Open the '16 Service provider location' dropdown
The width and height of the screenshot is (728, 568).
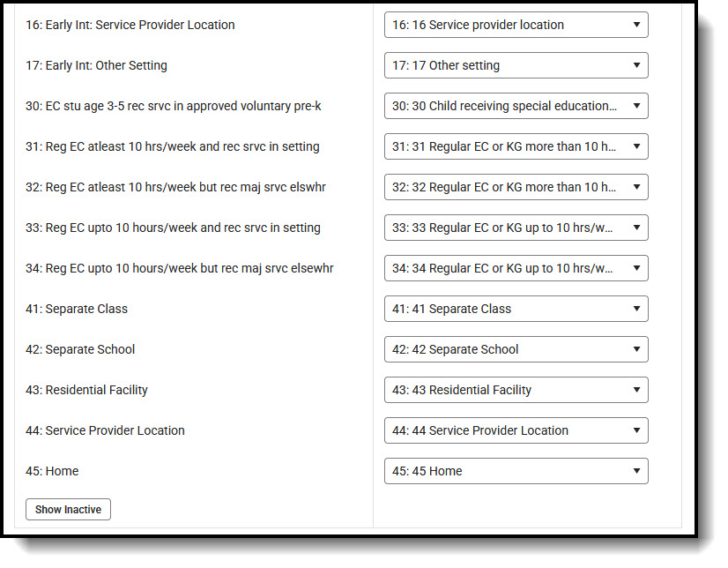(x=516, y=25)
